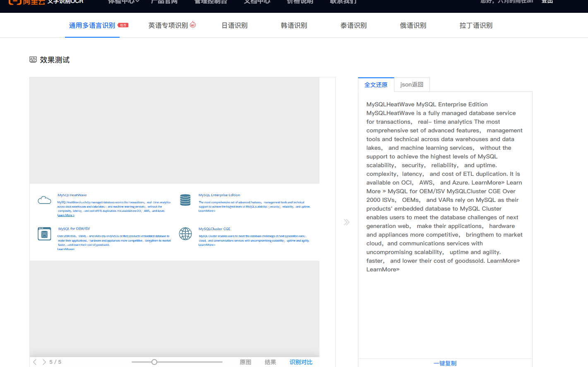The height and width of the screenshot is (367, 588).
Task: Open the 拉丁语识别 tab
Action: (476, 26)
